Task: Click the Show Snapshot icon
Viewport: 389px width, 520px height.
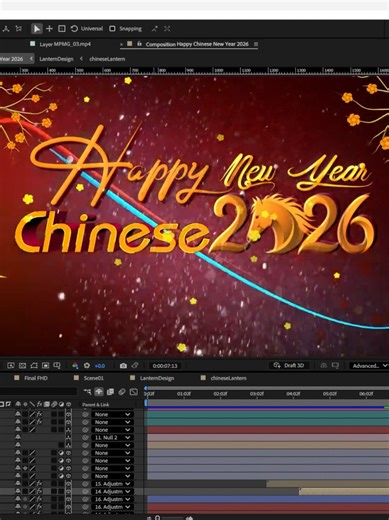Action: pyautogui.click(x=135, y=365)
